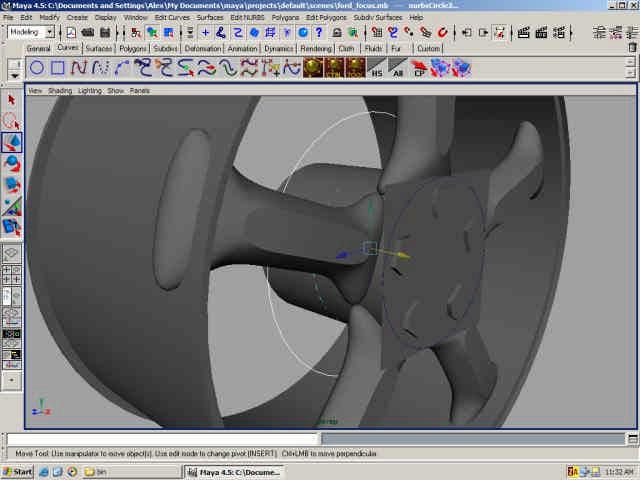
Task: Open the Lighting panel menu
Action: point(90,90)
